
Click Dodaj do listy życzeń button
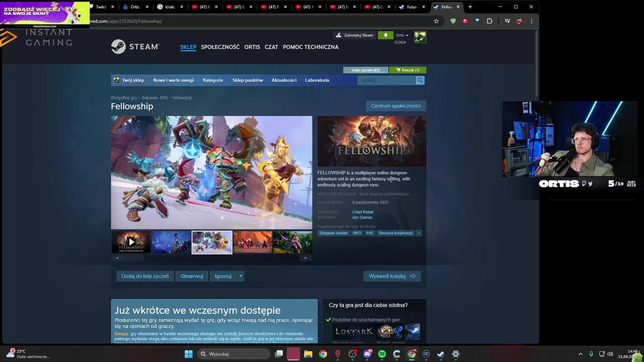coord(145,276)
